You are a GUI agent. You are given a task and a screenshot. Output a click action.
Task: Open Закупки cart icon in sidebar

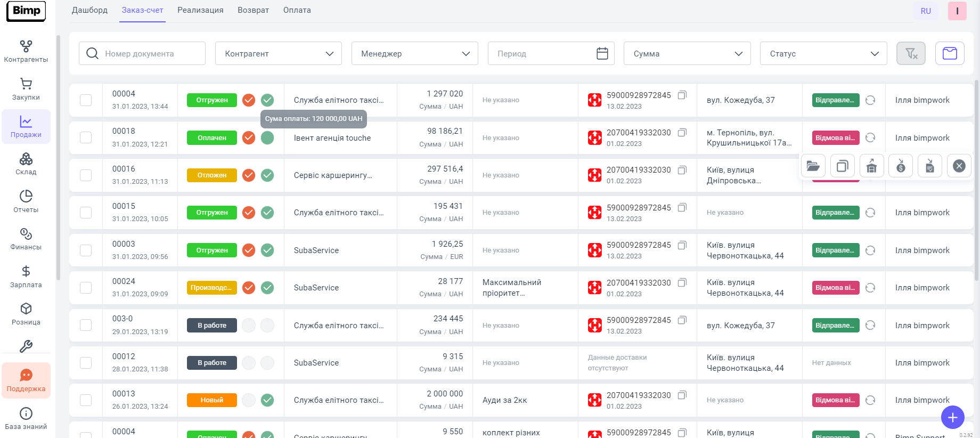tap(26, 89)
